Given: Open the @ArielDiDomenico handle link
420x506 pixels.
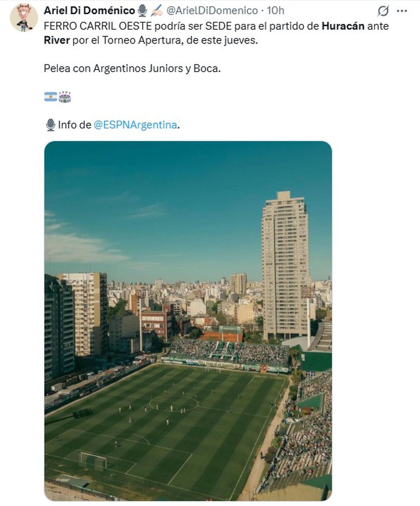Looking at the screenshot, I should click(x=212, y=11).
